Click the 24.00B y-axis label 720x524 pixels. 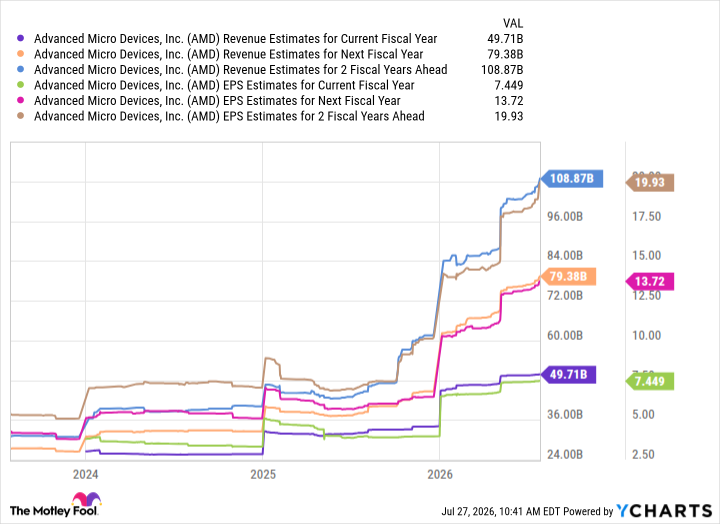[565, 455]
